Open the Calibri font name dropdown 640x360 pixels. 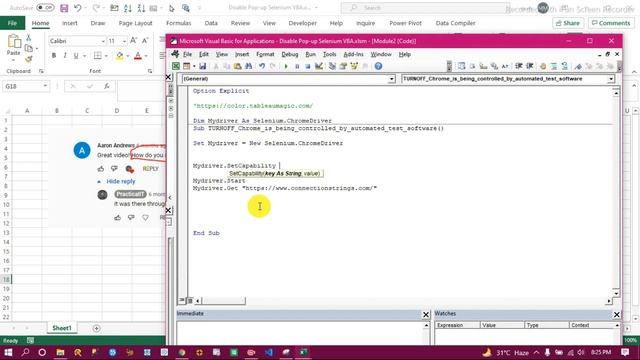pos(103,41)
